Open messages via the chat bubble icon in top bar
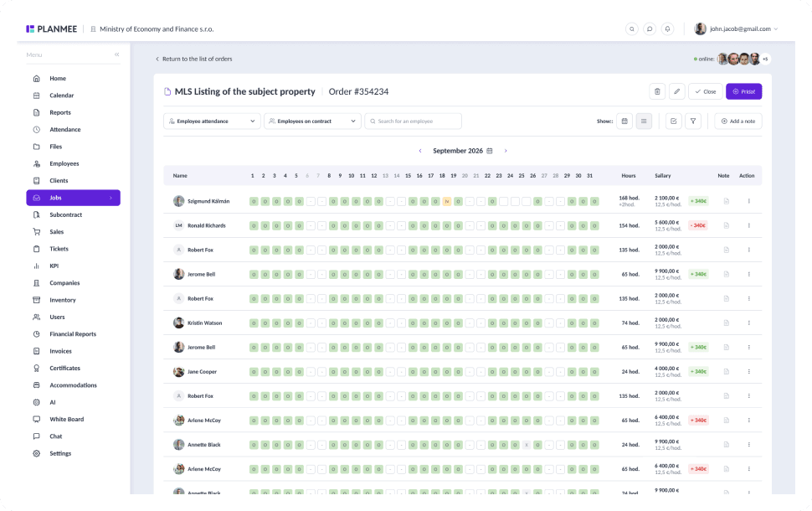 650,29
